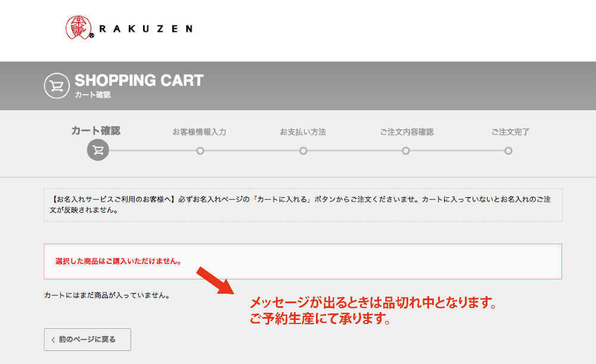Click the left chevron on the back button
The height and width of the screenshot is (364, 596).
[x=52, y=340]
